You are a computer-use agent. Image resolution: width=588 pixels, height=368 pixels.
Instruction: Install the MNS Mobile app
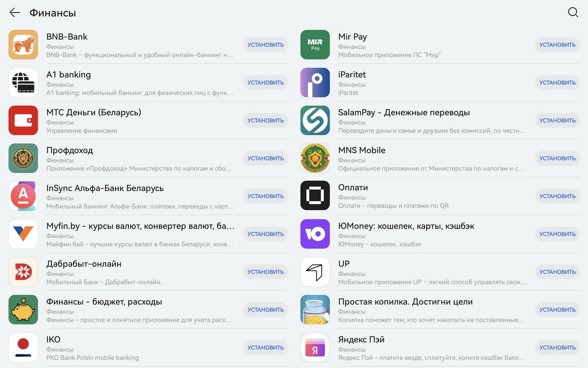point(558,158)
